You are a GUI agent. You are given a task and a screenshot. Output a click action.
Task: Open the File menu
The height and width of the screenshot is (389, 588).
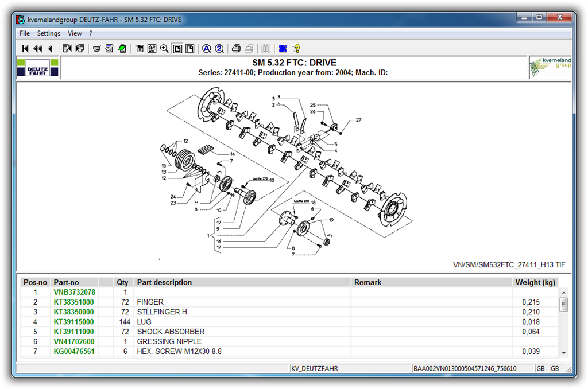point(25,33)
